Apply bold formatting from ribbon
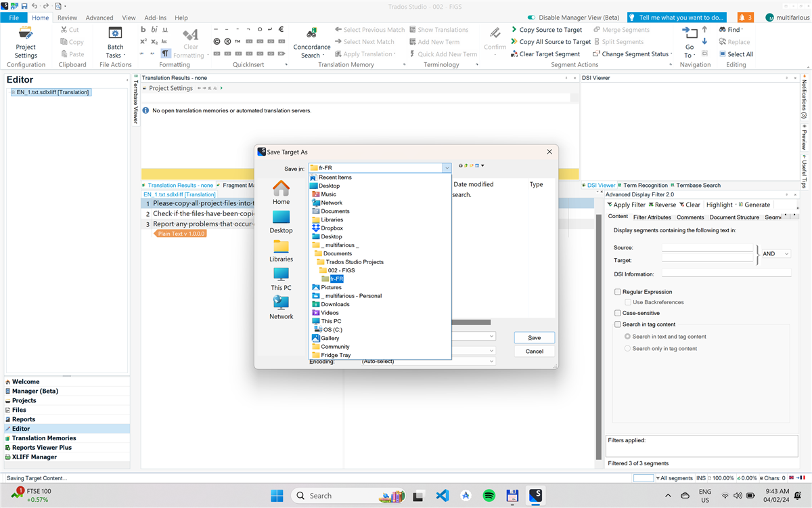This screenshot has height=508, width=812. tap(143, 30)
